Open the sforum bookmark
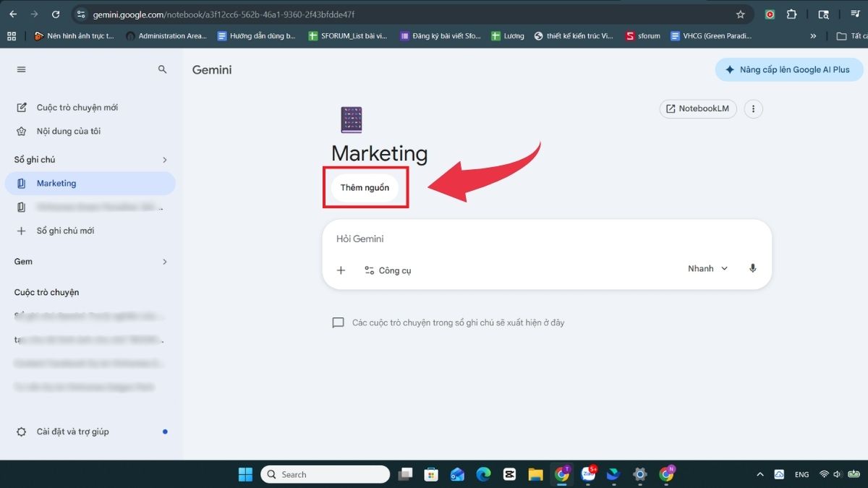This screenshot has width=868, height=488. pyautogui.click(x=643, y=35)
